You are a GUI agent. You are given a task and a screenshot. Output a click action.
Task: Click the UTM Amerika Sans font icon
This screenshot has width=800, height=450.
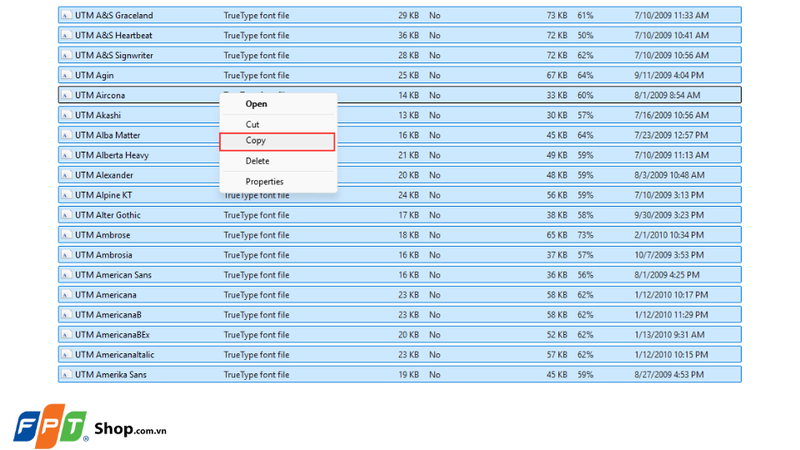[66, 374]
